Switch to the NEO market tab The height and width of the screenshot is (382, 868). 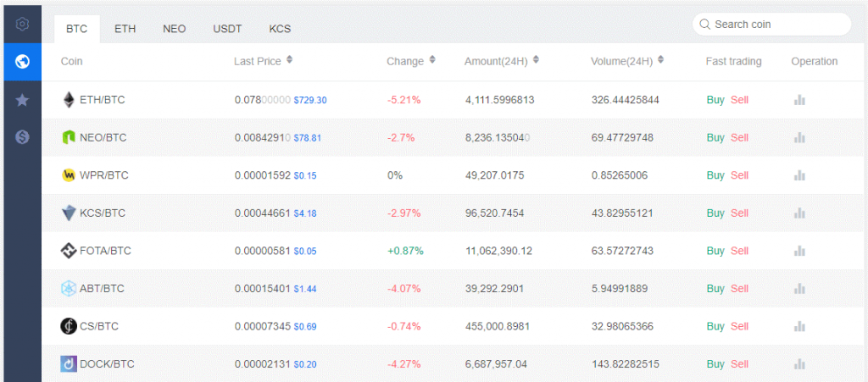click(x=175, y=30)
